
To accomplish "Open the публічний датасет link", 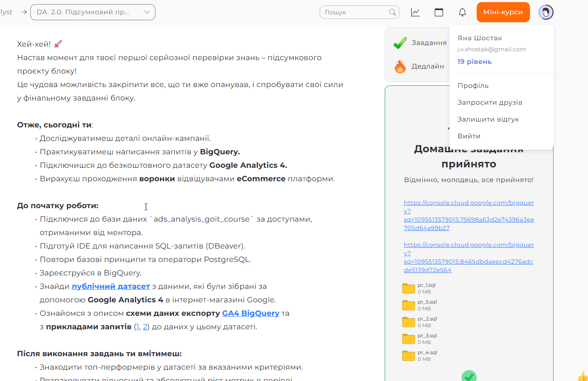I will (x=111, y=286).
